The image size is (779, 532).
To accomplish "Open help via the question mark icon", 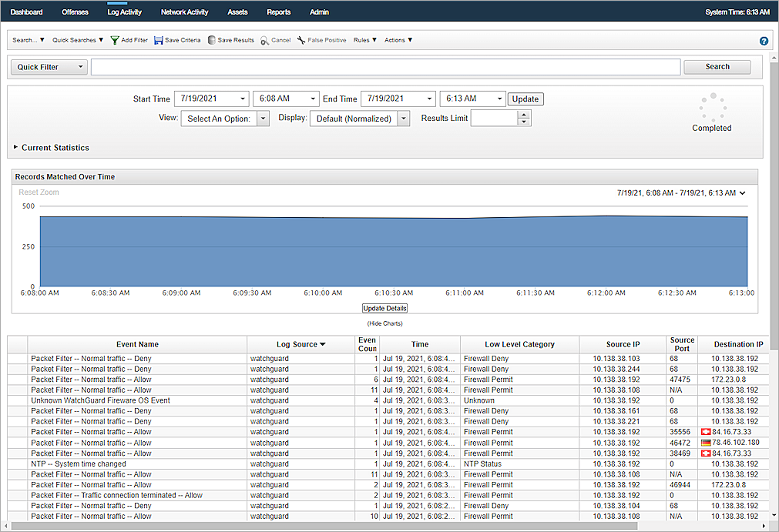I will 764,41.
